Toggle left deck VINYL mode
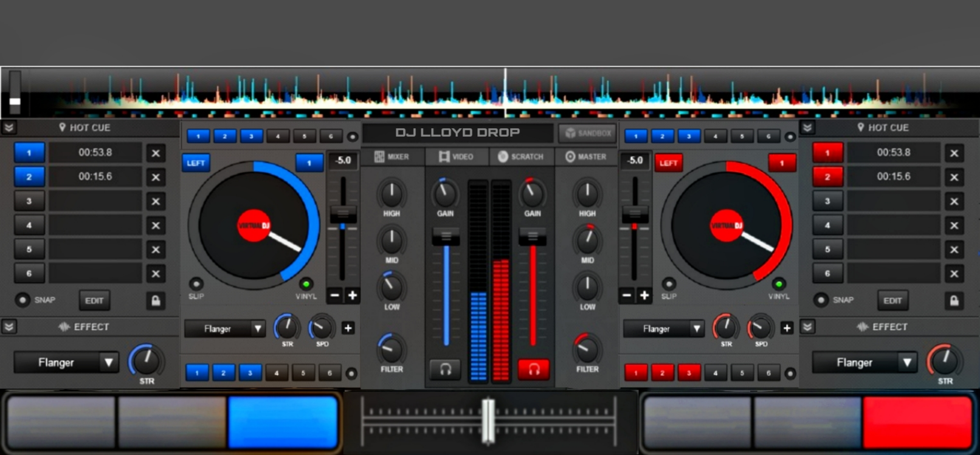The image size is (980, 455). point(306,284)
